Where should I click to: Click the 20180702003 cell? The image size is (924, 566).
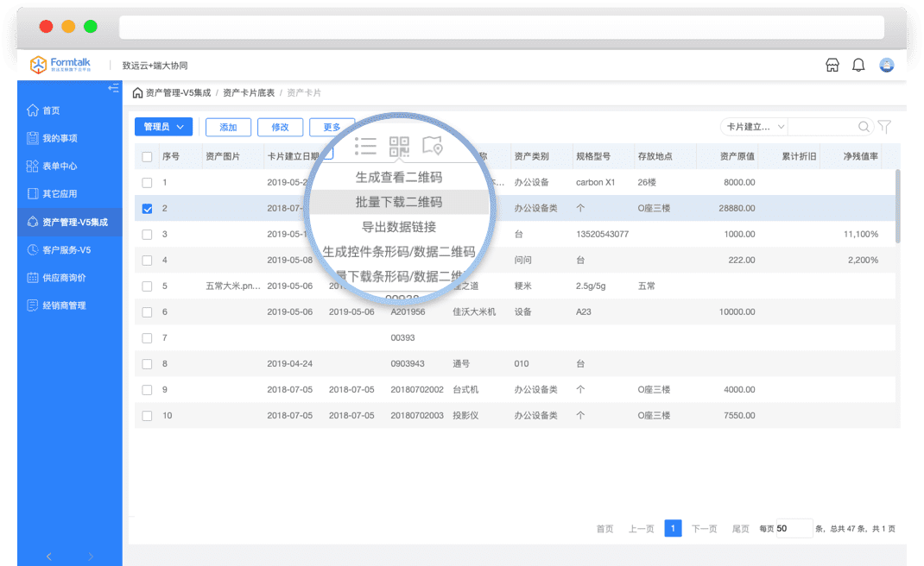[417, 415]
